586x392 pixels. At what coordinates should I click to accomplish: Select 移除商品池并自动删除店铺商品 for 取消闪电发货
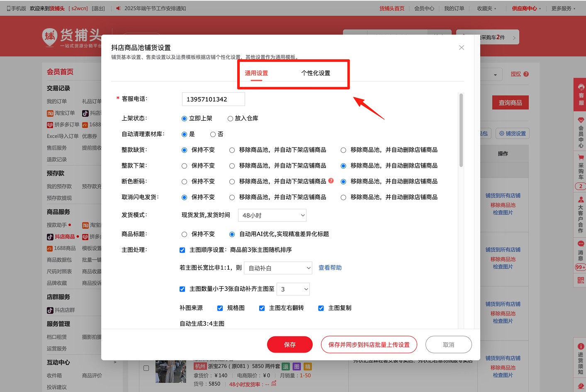tap(343, 197)
